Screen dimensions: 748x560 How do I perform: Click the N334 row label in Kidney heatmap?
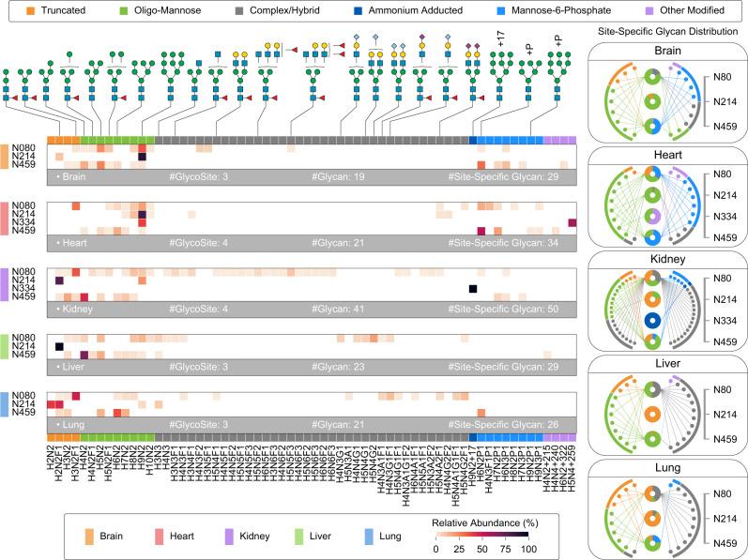[23, 288]
